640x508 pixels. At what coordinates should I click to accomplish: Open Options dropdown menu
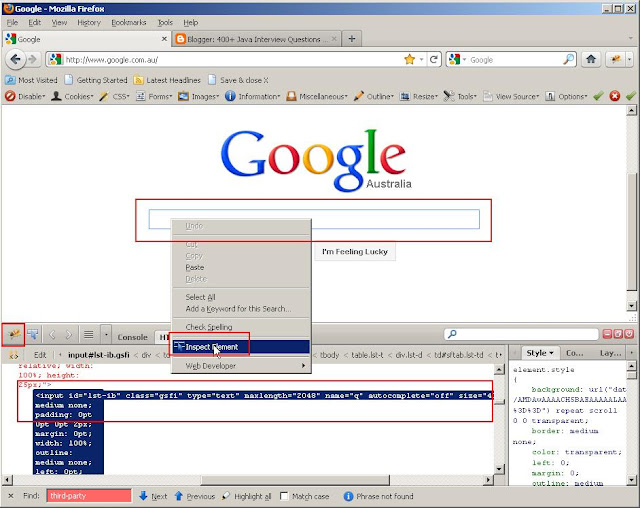point(566,96)
